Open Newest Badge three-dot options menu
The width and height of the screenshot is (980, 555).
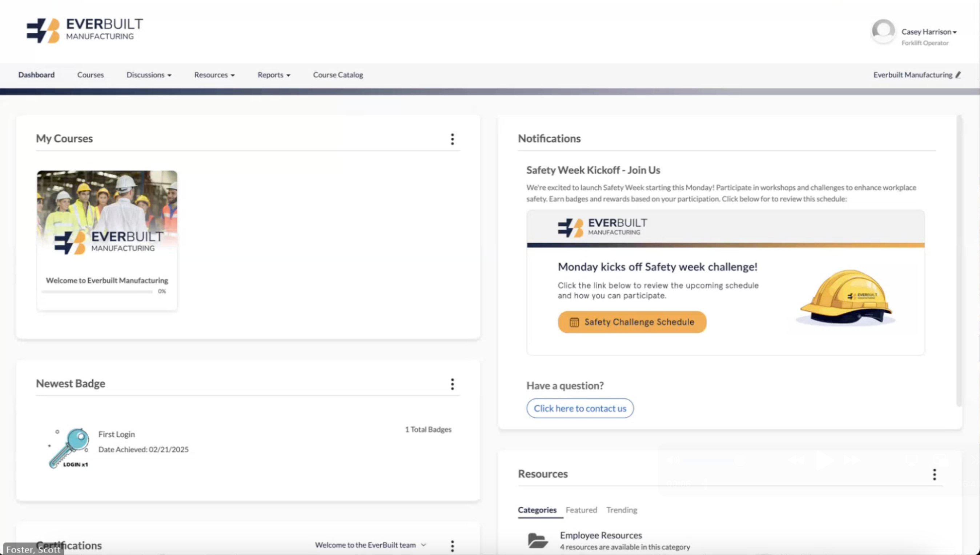click(x=452, y=384)
